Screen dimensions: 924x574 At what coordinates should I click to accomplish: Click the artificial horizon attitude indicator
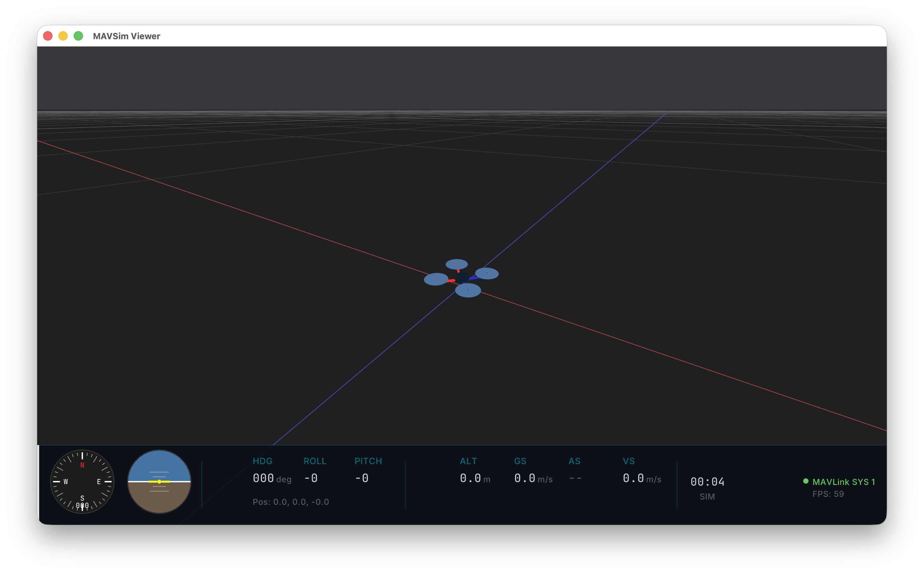click(159, 481)
